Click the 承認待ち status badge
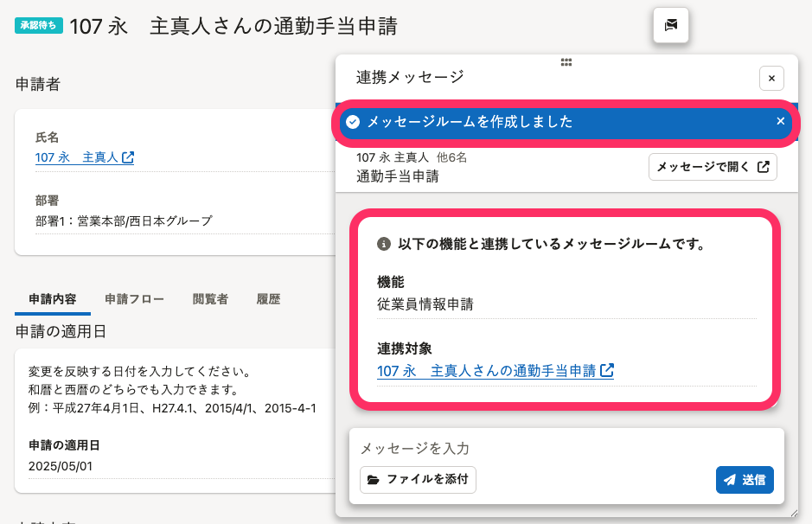 point(39,25)
